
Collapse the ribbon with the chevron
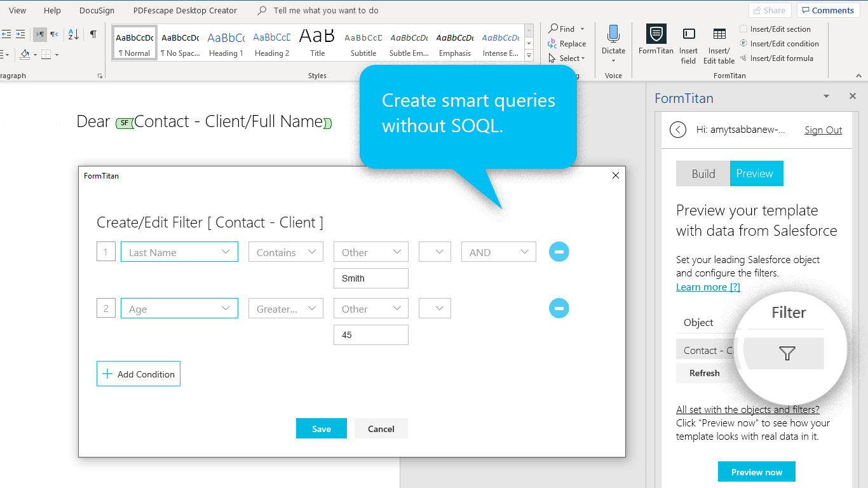tap(858, 76)
